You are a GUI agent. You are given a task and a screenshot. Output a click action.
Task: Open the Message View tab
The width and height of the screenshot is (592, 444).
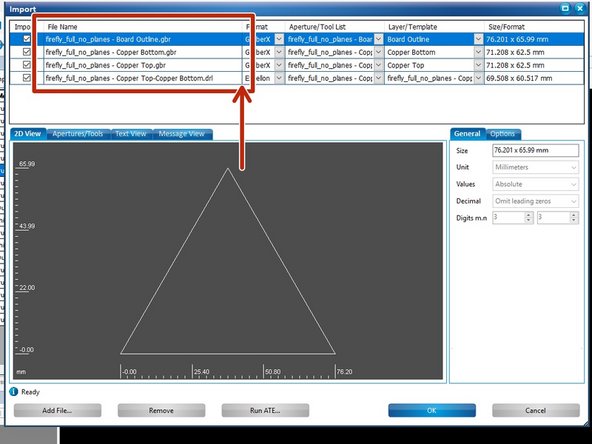182,134
